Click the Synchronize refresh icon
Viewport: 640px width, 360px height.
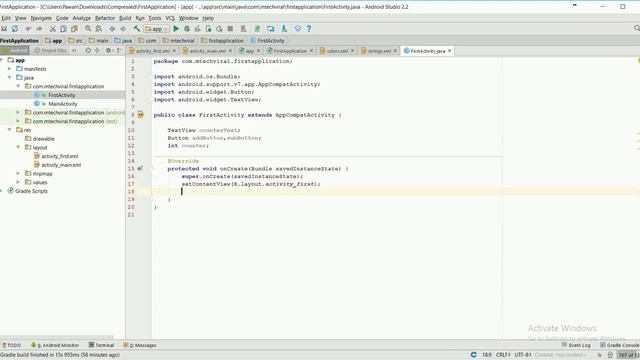[x=15, y=29]
